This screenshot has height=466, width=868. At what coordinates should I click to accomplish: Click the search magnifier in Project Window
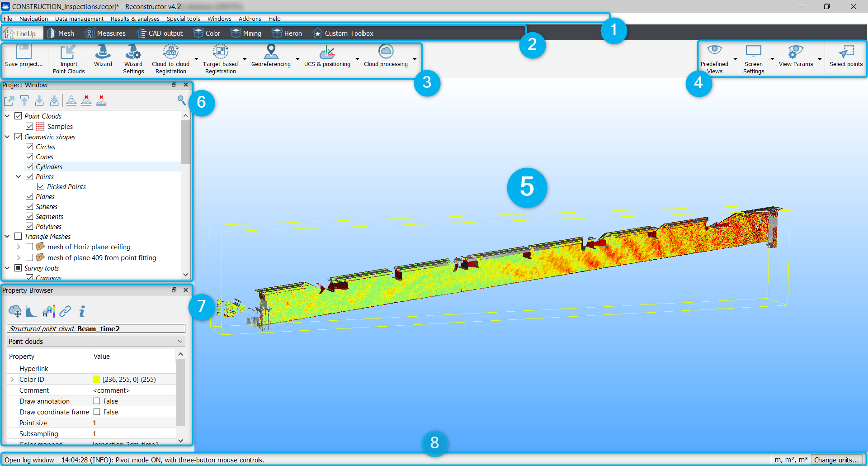click(x=181, y=100)
